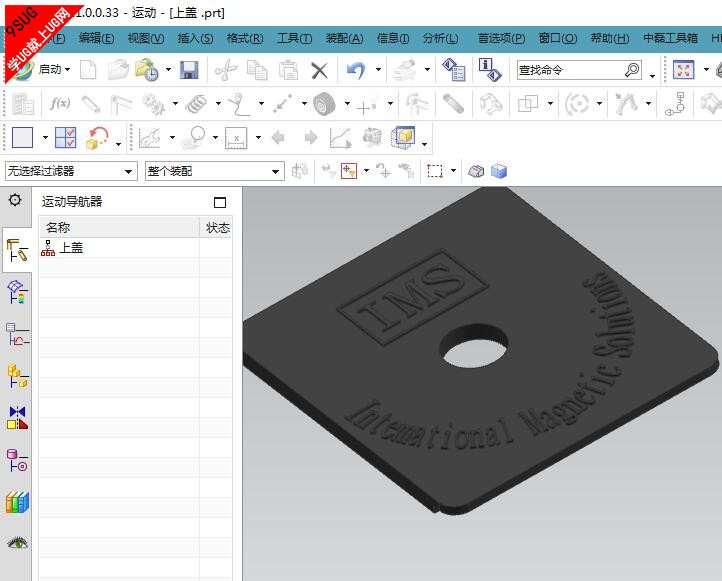Open the Assembly Navigator yellow cubes tab
This screenshot has height=581, width=722.
tap(17, 376)
